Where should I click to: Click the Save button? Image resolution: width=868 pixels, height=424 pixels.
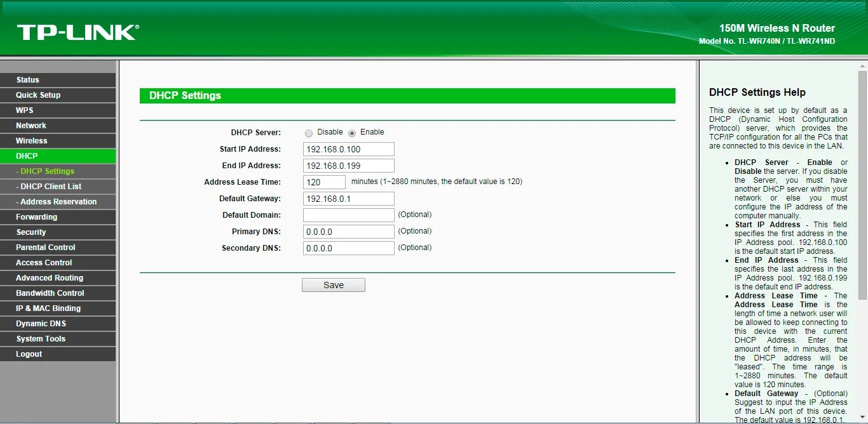point(334,285)
